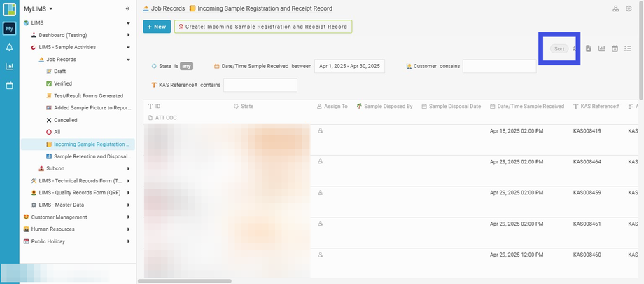Sort by ID column header
The height and width of the screenshot is (284, 644).
155,106
